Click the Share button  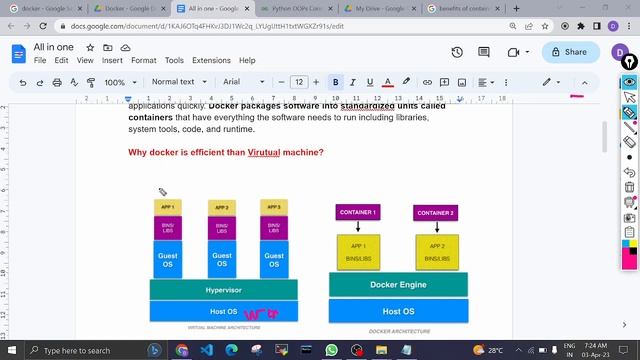571,52
